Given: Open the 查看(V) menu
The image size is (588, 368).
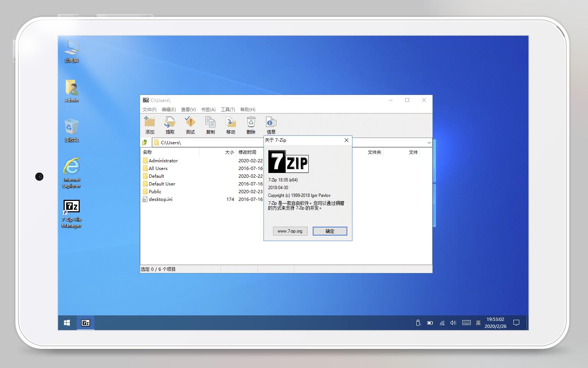Looking at the screenshot, I should tap(188, 109).
